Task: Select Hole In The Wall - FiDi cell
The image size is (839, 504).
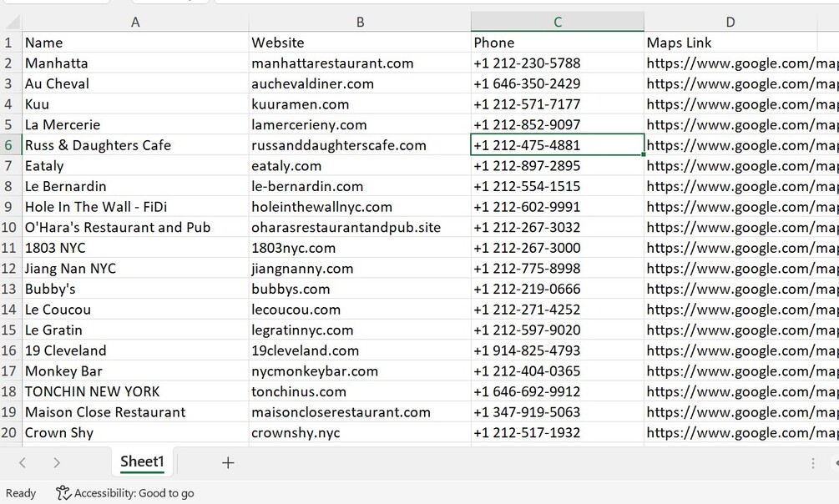Action: pos(135,206)
